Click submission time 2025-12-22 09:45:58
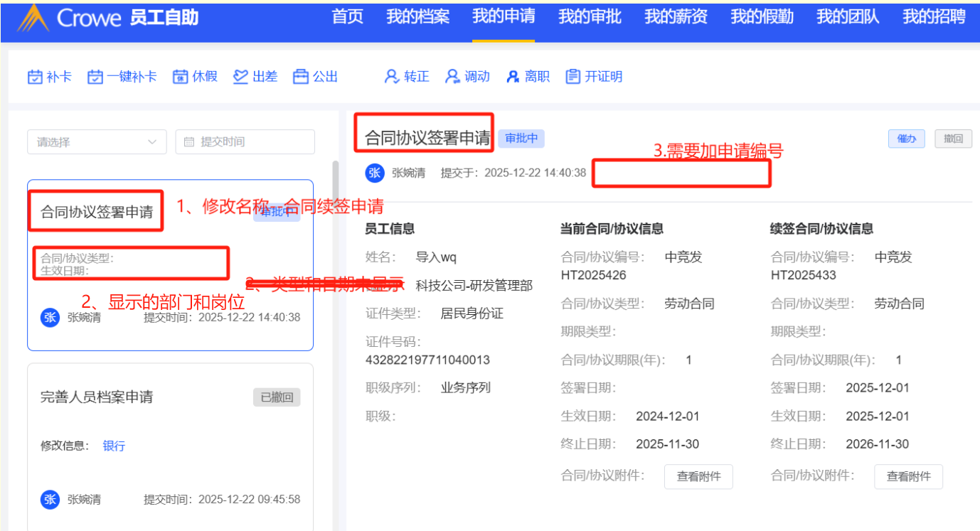 pos(249,500)
